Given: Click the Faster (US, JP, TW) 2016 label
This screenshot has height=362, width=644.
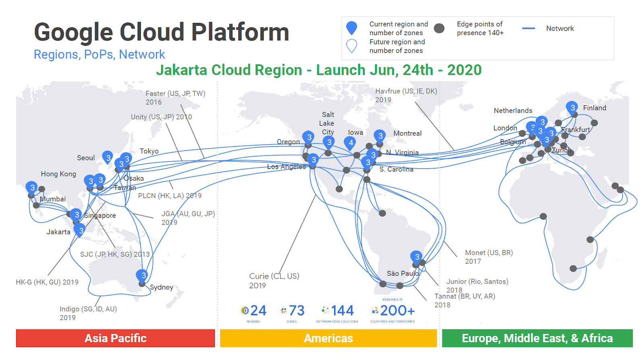Looking at the screenshot, I should pos(175,98).
